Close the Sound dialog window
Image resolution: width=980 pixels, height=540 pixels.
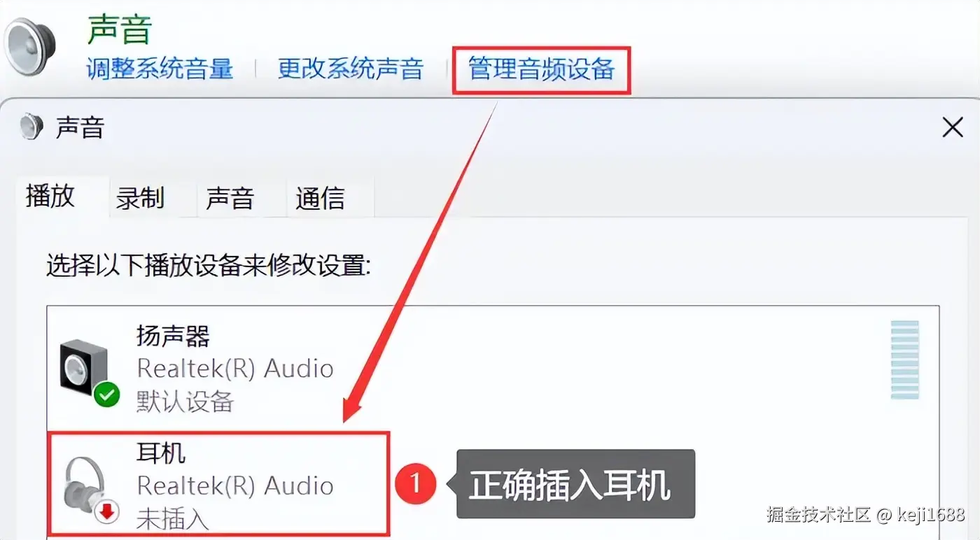point(953,128)
